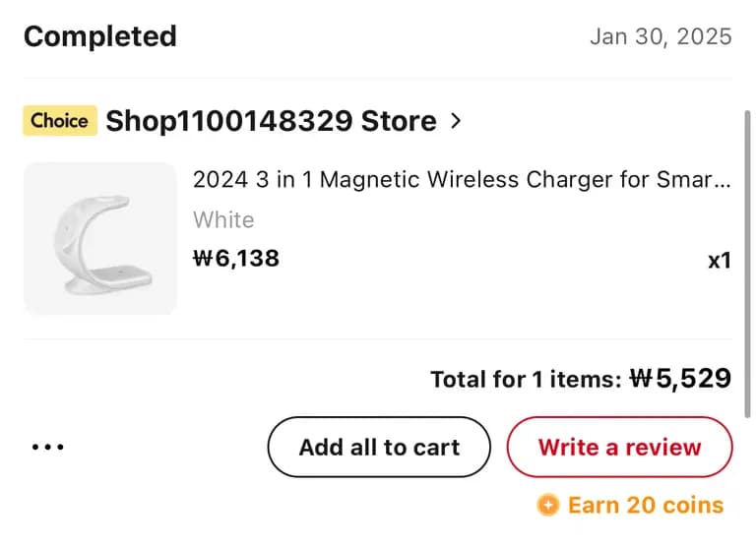The width and height of the screenshot is (756, 547).
Task: Click the x1 quantity indicator
Action: coord(720,261)
